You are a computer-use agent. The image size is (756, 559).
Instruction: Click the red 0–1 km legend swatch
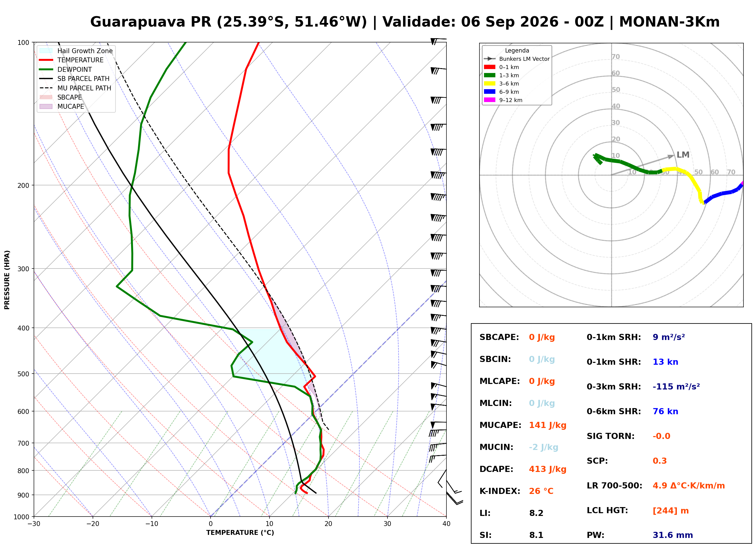pyautogui.click(x=489, y=67)
